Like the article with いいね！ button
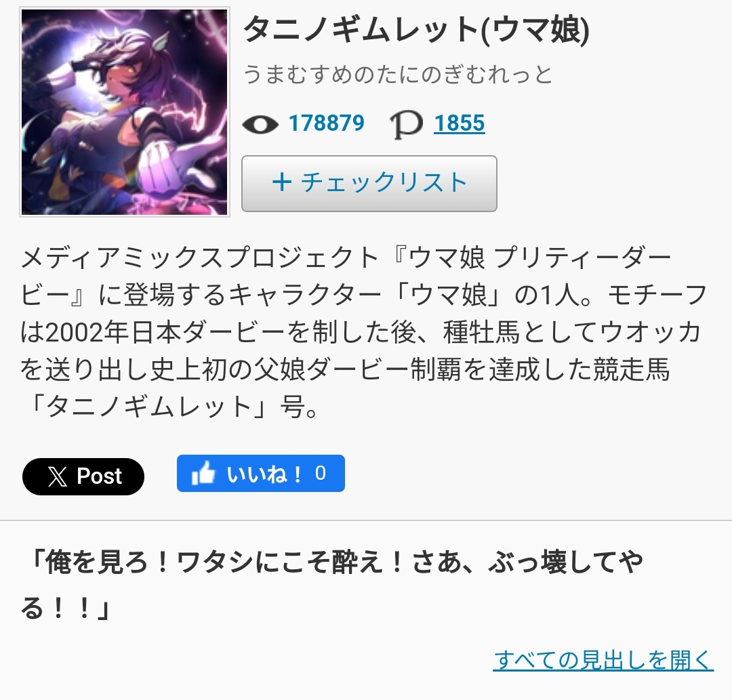The width and height of the screenshot is (732, 700). 260,473
